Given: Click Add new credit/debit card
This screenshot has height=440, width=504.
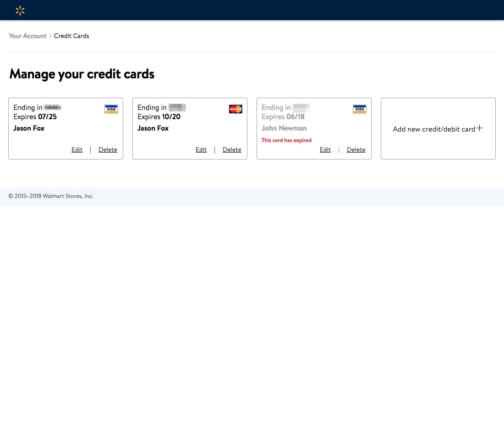Looking at the screenshot, I should point(434,129).
